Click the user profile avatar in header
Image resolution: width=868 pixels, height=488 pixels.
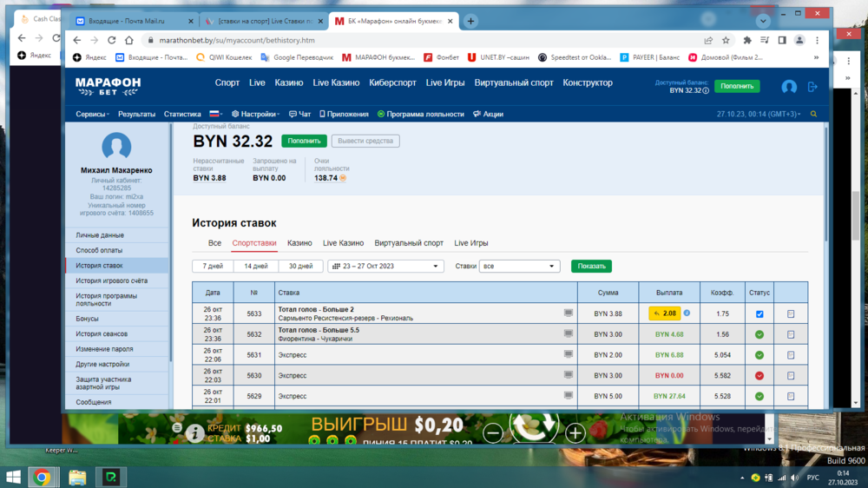(x=789, y=87)
